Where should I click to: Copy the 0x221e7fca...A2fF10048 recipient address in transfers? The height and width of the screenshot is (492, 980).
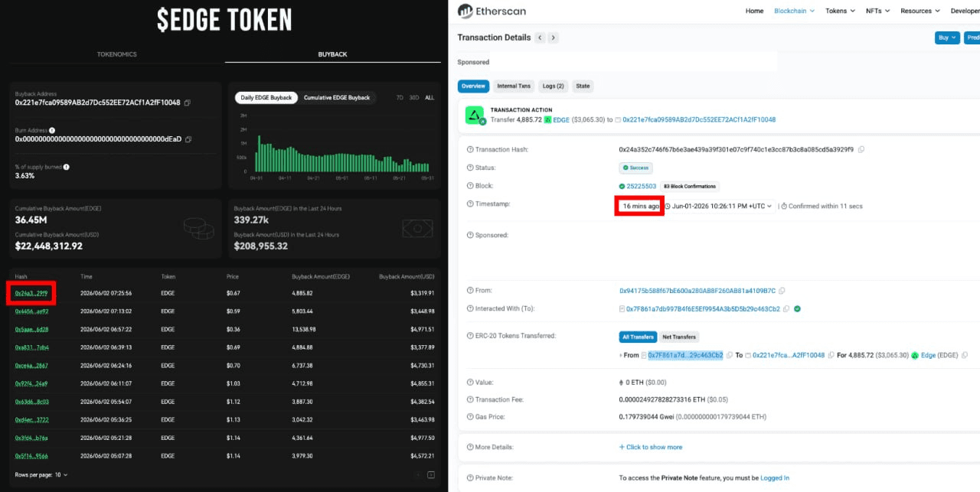pos(831,355)
